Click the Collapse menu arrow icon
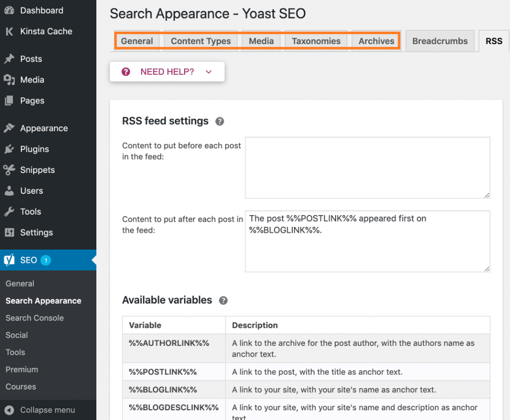Image resolution: width=510 pixels, height=420 pixels. pos(9,410)
